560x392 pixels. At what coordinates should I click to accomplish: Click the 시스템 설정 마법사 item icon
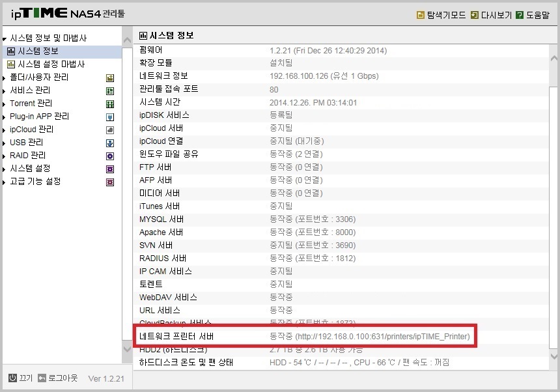click(x=11, y=64)
